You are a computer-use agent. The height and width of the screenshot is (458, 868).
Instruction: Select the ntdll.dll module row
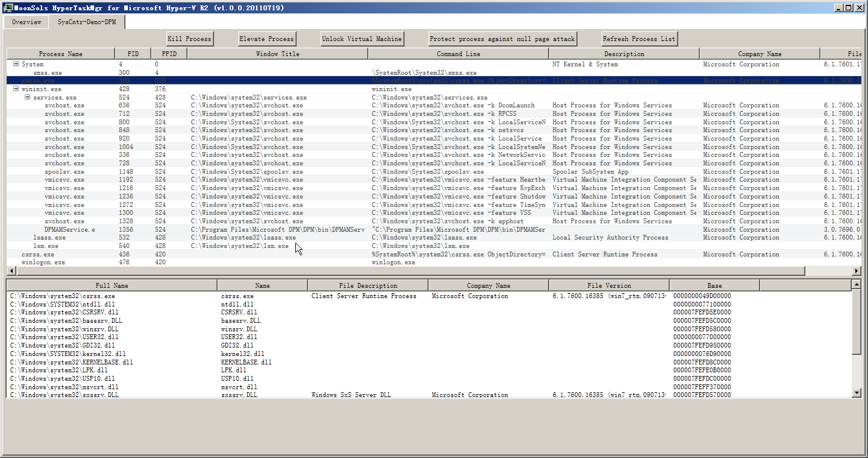coord(429,304)
